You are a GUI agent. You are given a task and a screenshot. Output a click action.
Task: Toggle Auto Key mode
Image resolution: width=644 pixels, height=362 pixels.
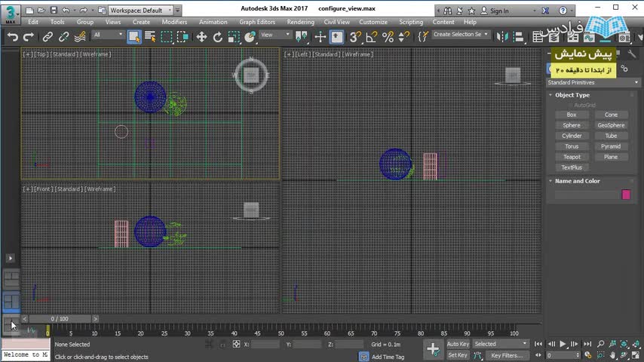pyautogui.click(x=458, y=344)
